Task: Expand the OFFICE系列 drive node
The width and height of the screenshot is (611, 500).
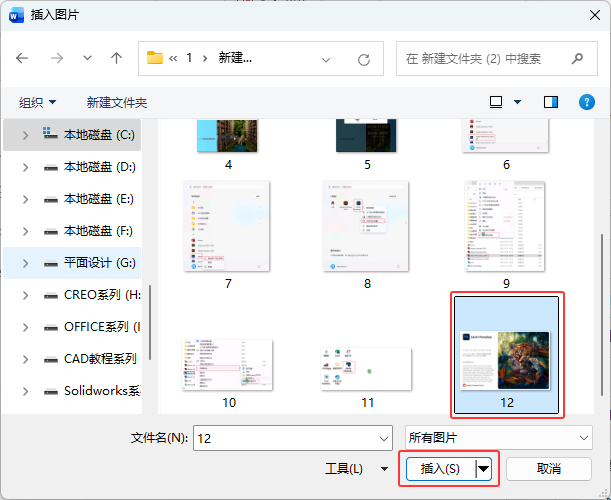Action: [25, 327]
